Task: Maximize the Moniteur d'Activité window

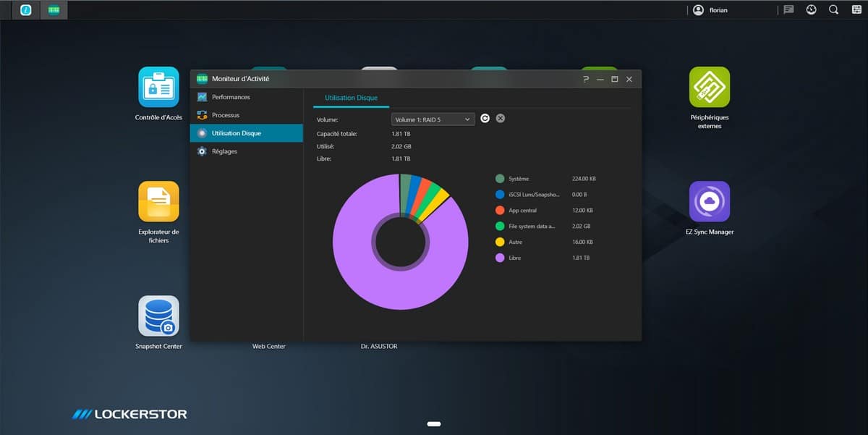Action: coord(615,79)
